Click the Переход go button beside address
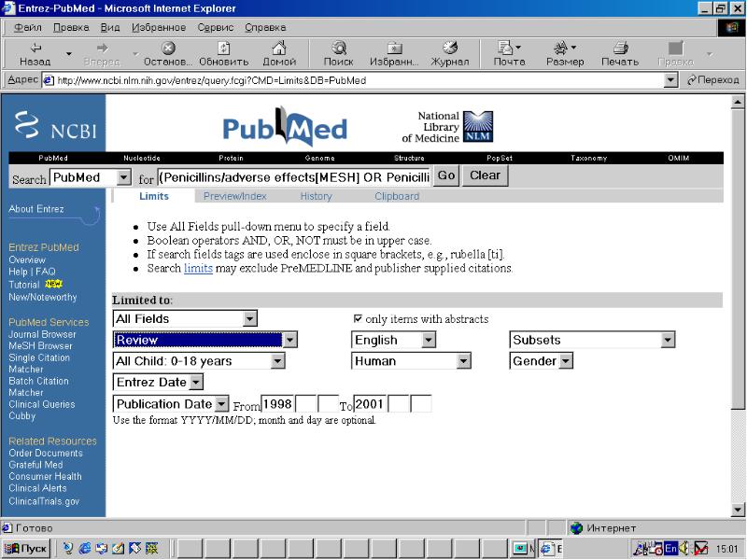Viewport: 747px width, 560px height. pos(712,80)
